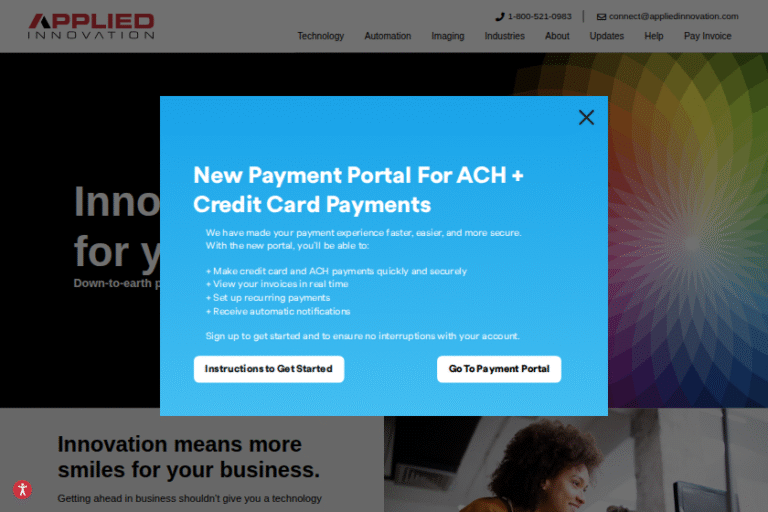This screenshot has height=512, width=768.
Task: Open the Industries menu
Action: coord(504,36)
